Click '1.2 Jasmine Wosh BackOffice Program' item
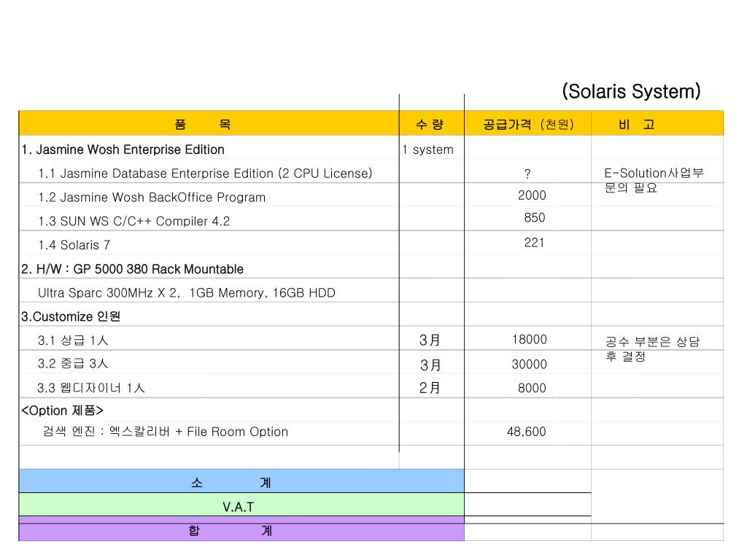747x560 pixels. point(152,197)
